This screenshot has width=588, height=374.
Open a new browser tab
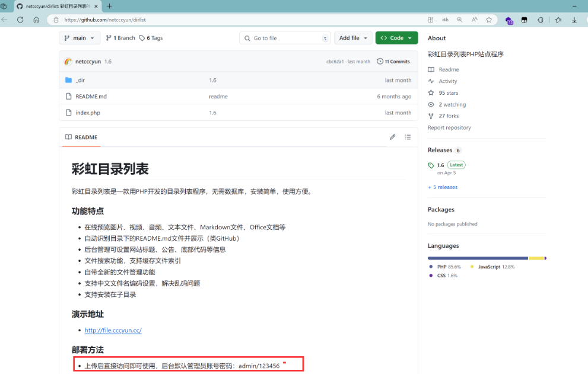pos(109,6)
